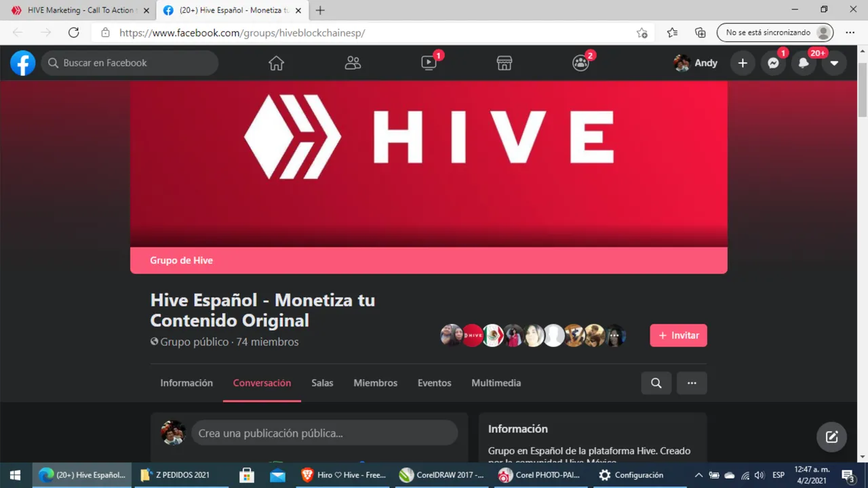Viewport: 868px width, 488px height.
Task: Open the new message compose icon
Action: 831,437
